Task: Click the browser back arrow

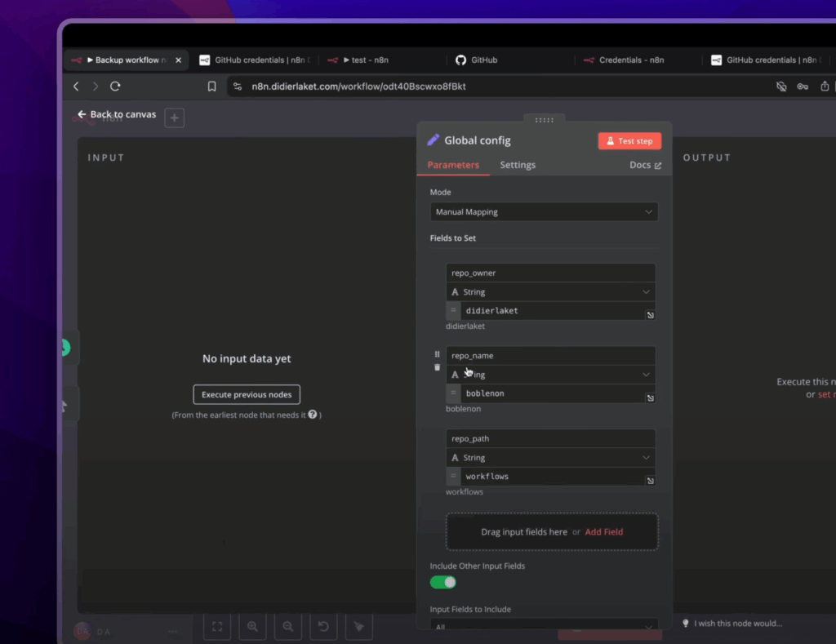Action: pyautogui.click(x=76, y=87)
